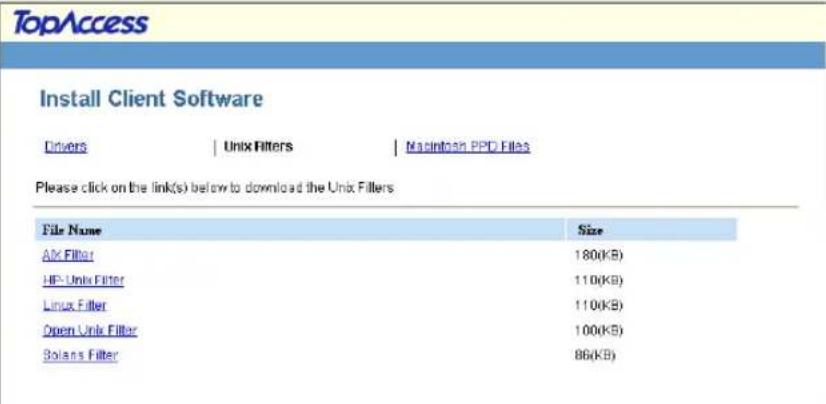Click the 100(KB) size value
The width and height of the screenshot is (826, 404).
pos(598,331)
